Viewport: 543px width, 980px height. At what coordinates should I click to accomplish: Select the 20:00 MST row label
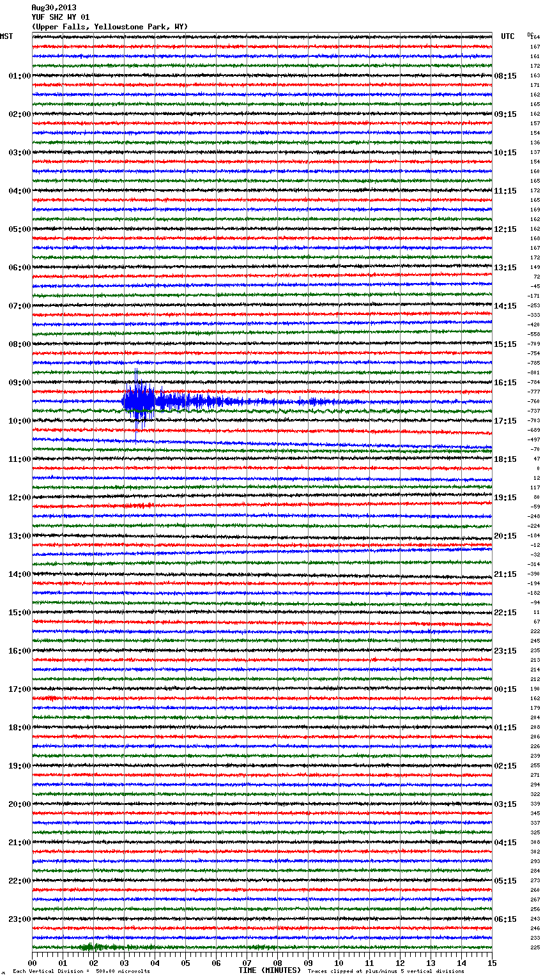(x=20, y=804)
